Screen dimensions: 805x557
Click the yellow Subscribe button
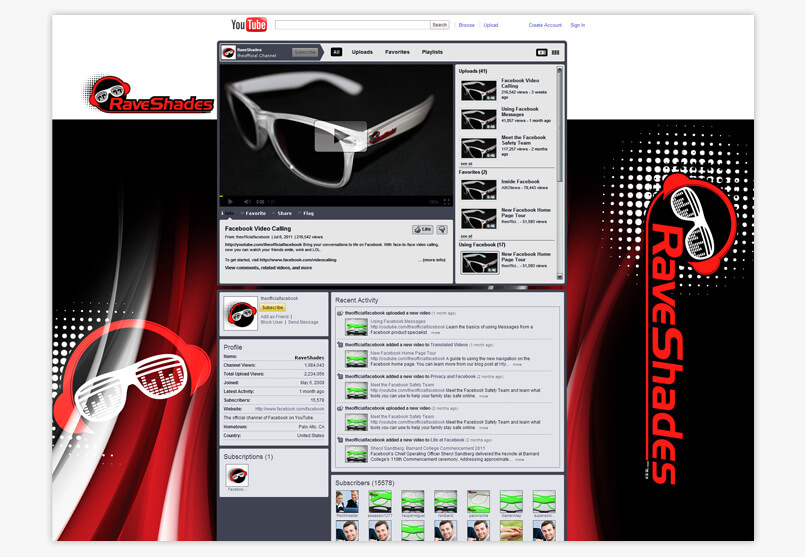coord(273,308)
